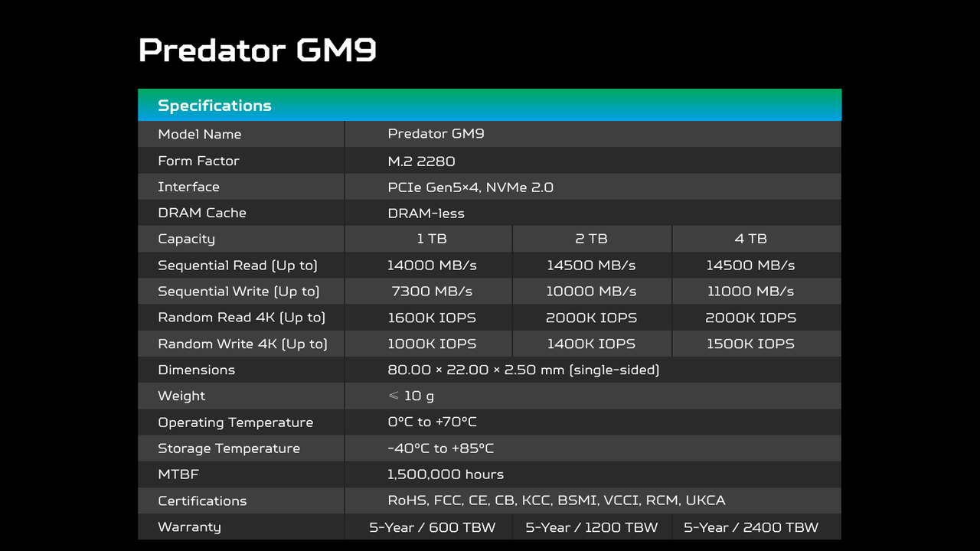Click the "Random Read 4K (Up to)" label
Viewport: 980px width, 551px height.
241,318
